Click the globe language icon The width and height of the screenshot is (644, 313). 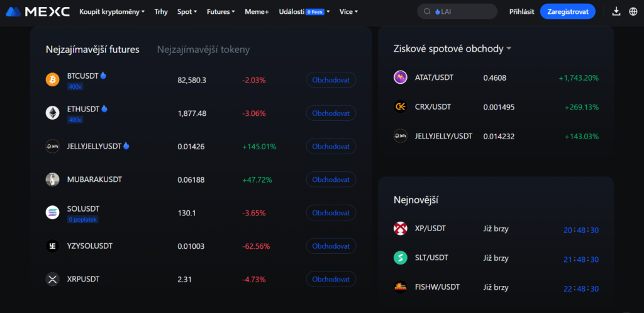[633, 11]
